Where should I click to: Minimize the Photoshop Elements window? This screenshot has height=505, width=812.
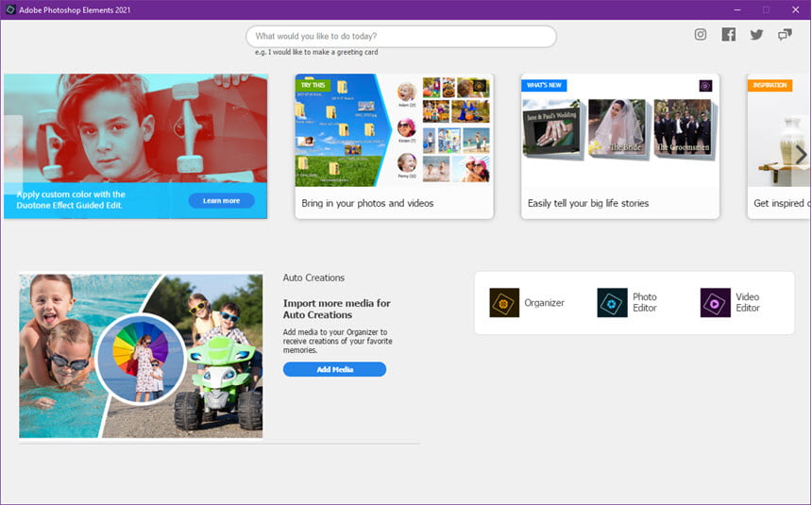point(737,9)
